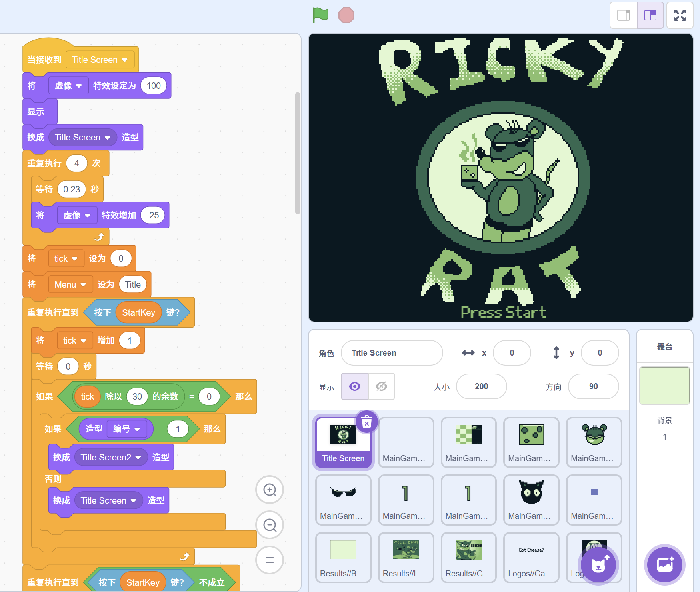Hide sprite using crossed-eye icon
Image resolution: width=700 pixels, height=592 pixels.
point(382,386)
